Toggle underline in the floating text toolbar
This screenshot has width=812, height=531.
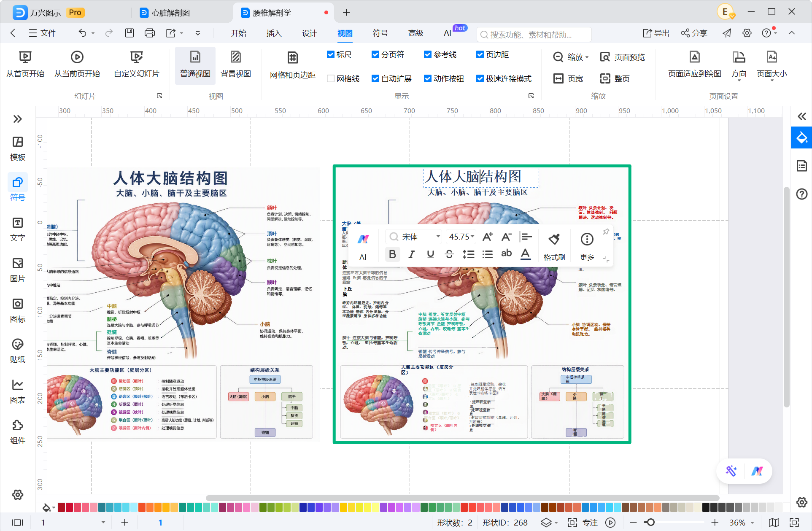click(430, 254)
